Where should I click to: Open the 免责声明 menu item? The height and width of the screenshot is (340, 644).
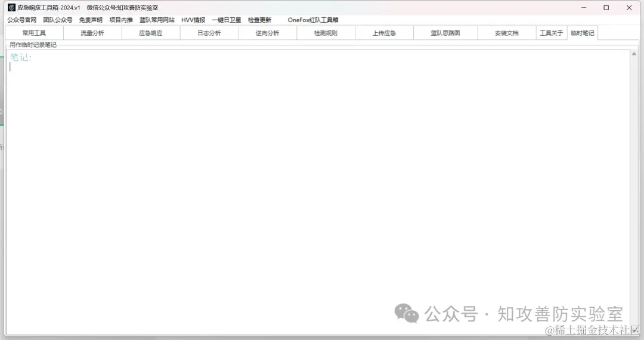click(91, 20)
